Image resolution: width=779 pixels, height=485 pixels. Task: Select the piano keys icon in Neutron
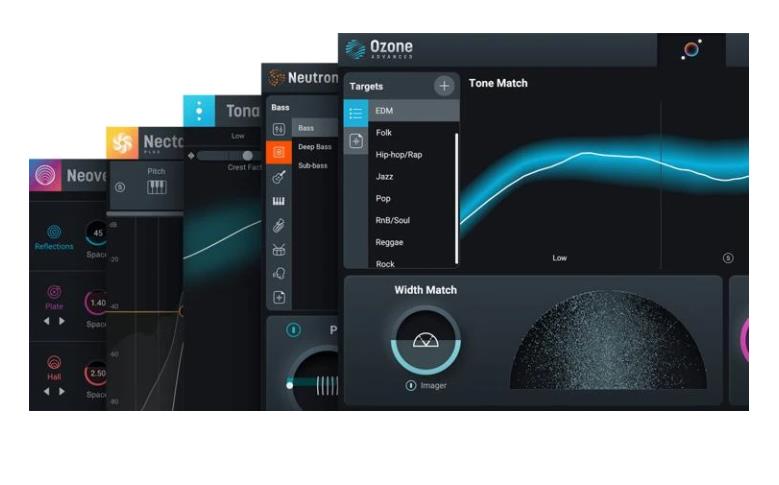pyautogui.click(x=279, y=202)
